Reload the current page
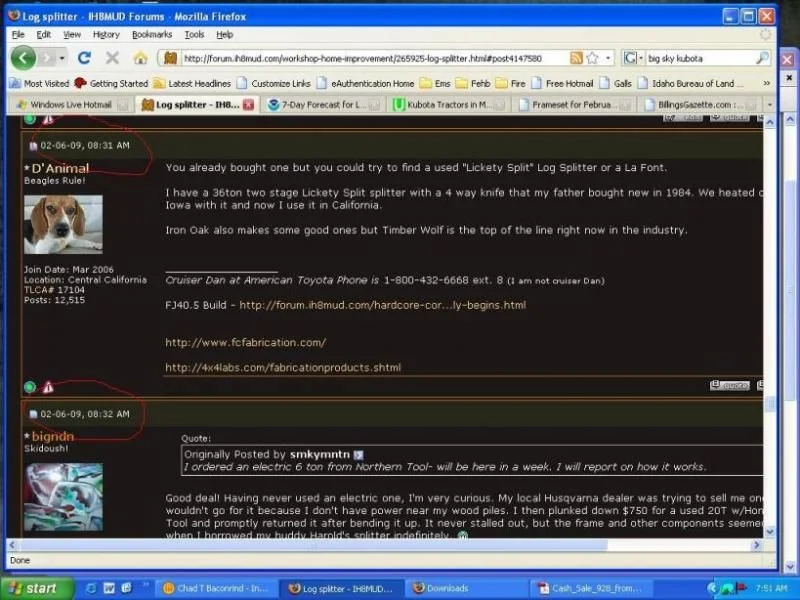The height and width of the screenshot is (600, 800). (x=84, y=58)
